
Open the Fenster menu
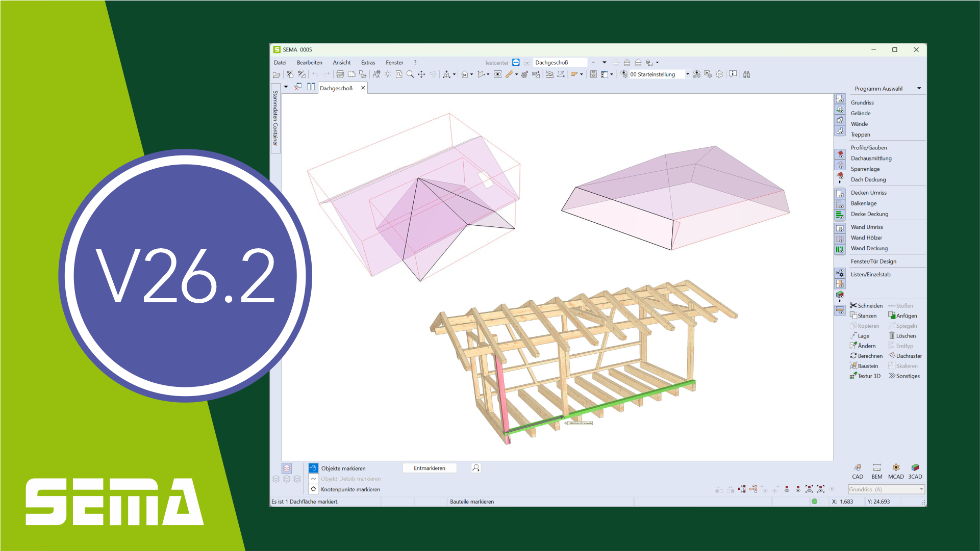(394, 63)
